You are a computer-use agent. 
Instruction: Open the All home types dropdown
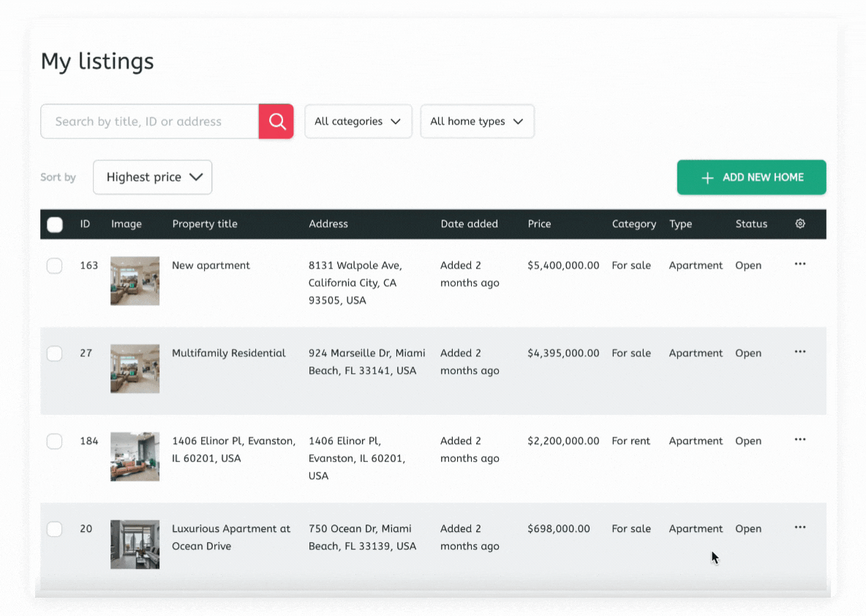click(x=477, y=121)
